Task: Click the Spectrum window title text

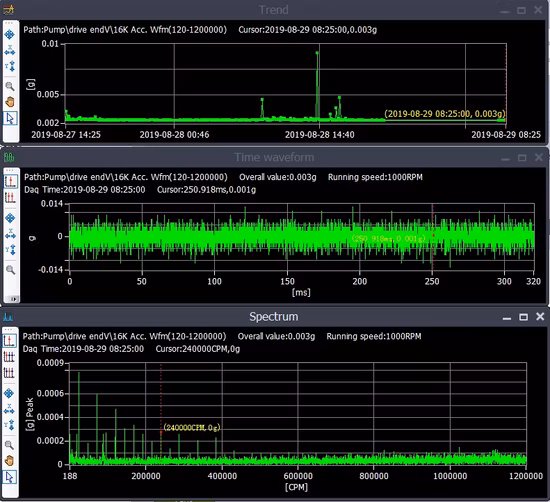Action: tap(274, 316)
